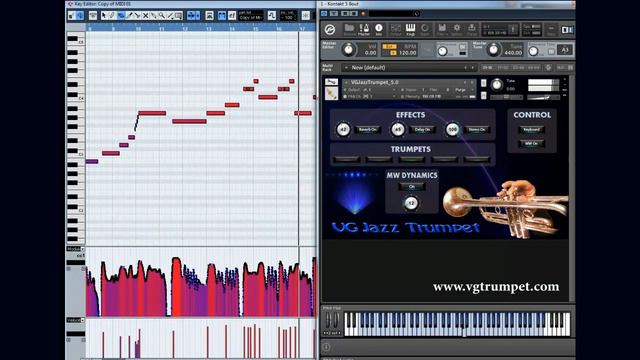The height and width of the screenshot is (360, 640).
Task: Adjust the Master Tune knob
Action: click(493, 49)
